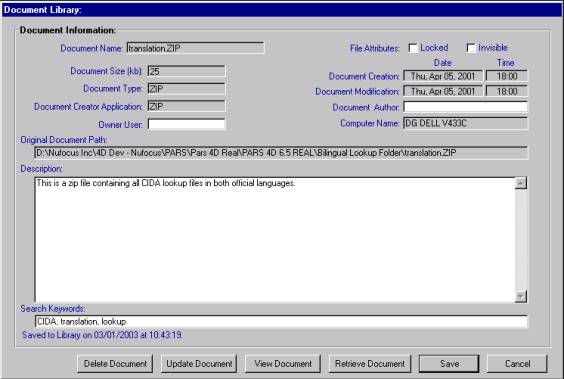Click the Document Creation time field
The height and width of the screenshot is (379, 564).
[x=507, y=76]
